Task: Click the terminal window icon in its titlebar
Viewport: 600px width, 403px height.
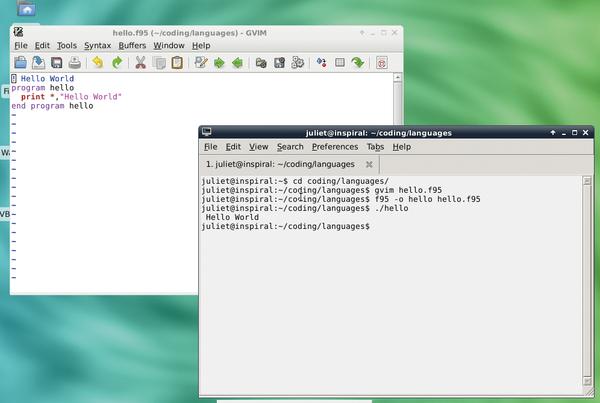Action: pos(207,132)
